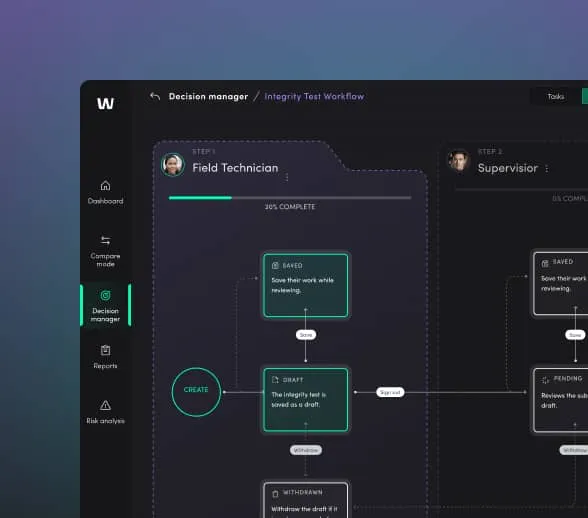Click the Risk analysis warning icon
Image resolution: width=588 pixels, height=518 pixels.
pos(105,405)
